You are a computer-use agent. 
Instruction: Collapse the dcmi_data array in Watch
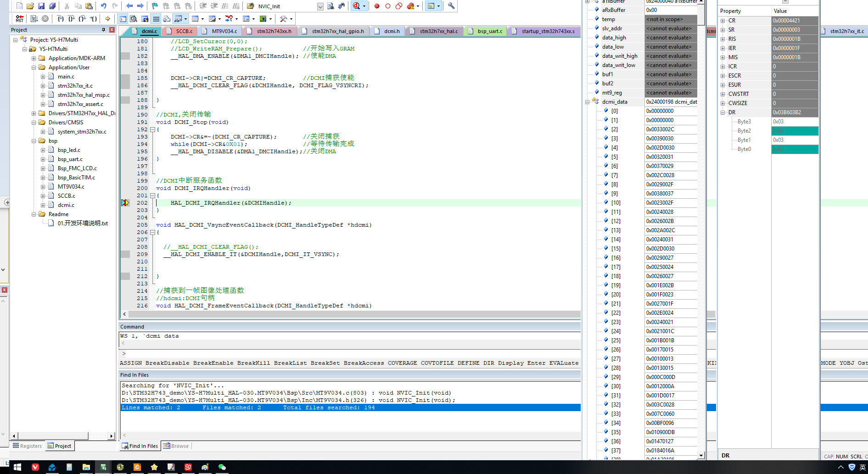[x=587, y=102]
